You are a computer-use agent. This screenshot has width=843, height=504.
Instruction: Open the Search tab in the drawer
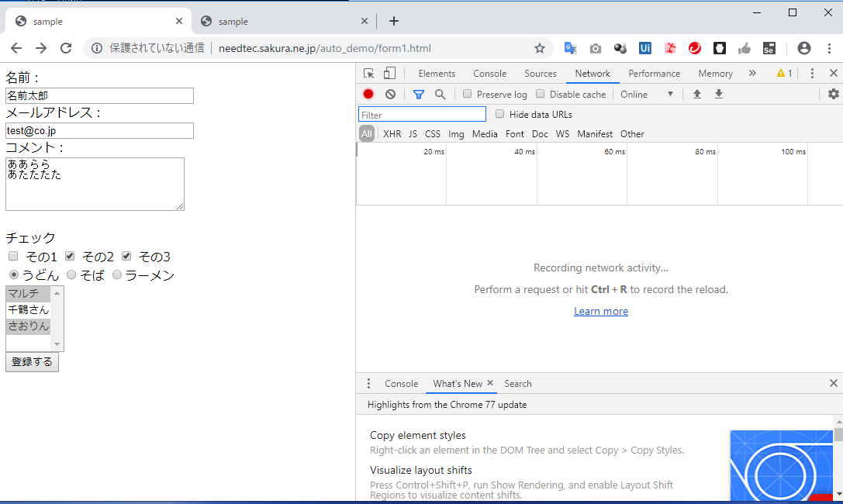tap(518, 384)
